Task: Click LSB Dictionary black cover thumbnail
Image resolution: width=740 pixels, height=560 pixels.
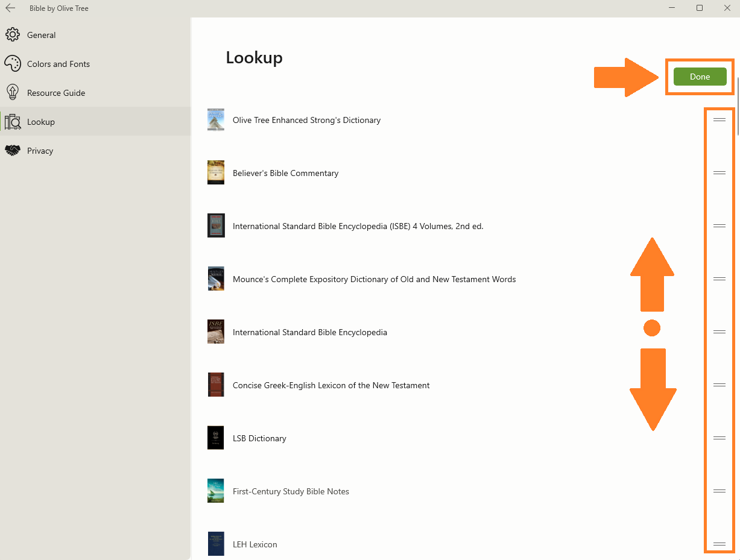Action: tap(216, 438)
